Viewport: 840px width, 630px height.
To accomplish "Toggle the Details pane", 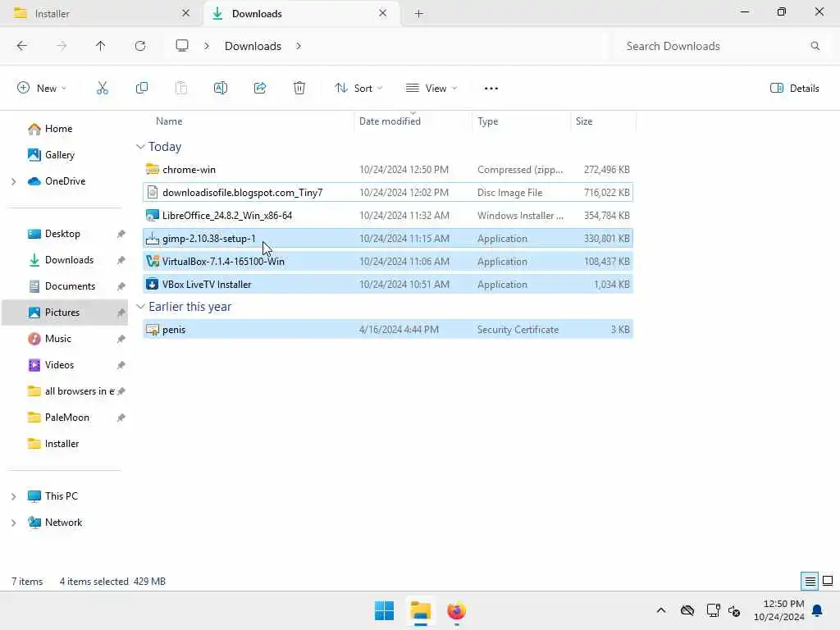I will click(794, 89).
